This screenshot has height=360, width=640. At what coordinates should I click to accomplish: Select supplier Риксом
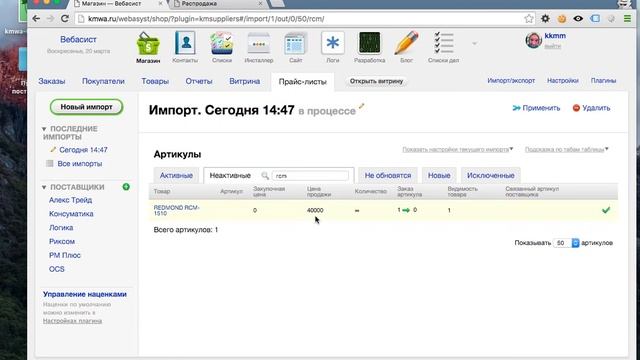[x=62, y=241]
